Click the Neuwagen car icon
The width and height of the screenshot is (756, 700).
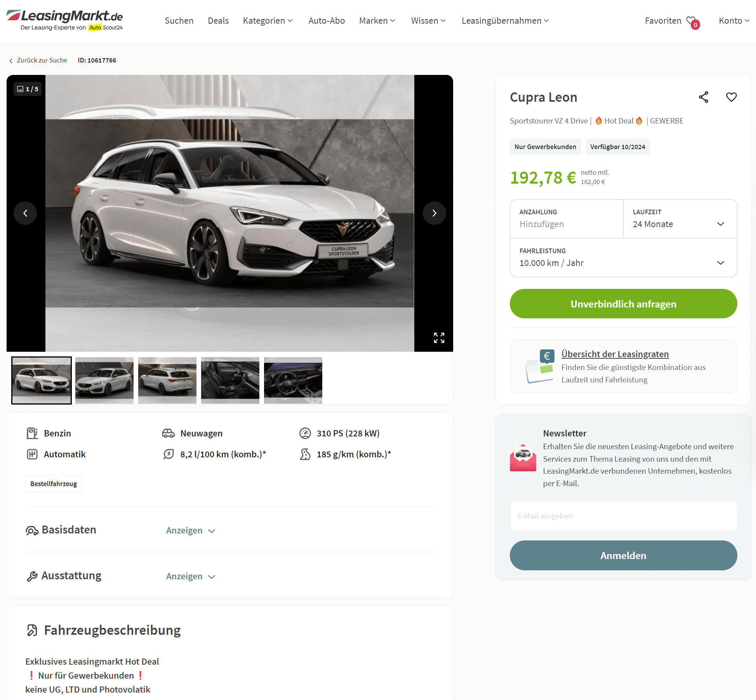coord(168,433)
